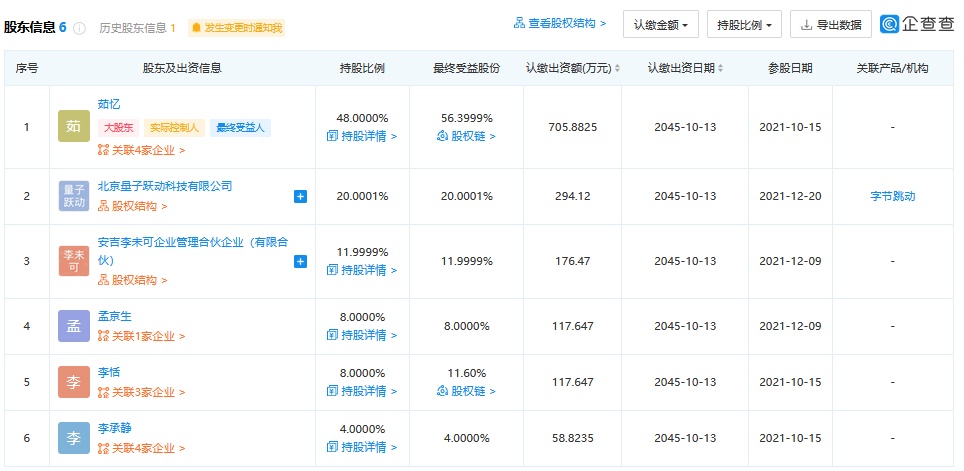
Task: Click the 李未可 company logo tile
Action: click(74, 261)
